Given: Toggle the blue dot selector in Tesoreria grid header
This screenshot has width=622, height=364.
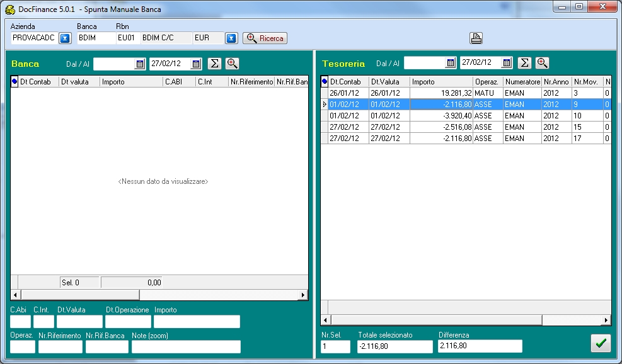Looking at the screenshot, I should point(325,82).
